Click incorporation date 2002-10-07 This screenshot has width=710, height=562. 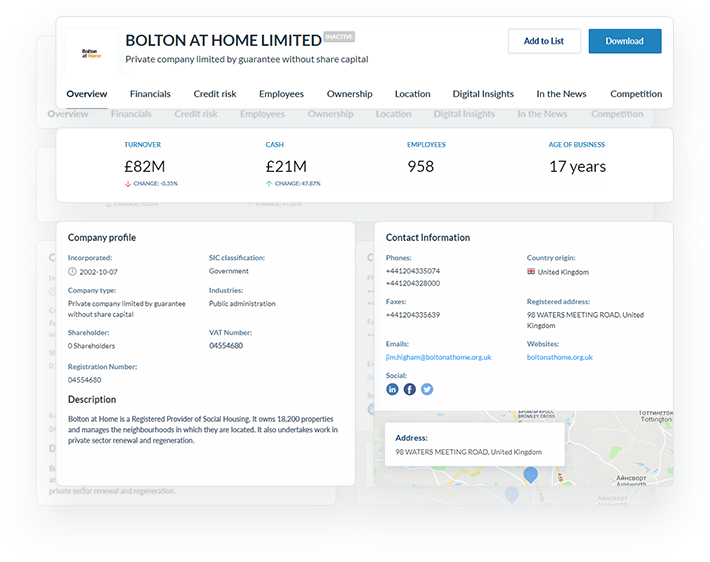point(98,272)
